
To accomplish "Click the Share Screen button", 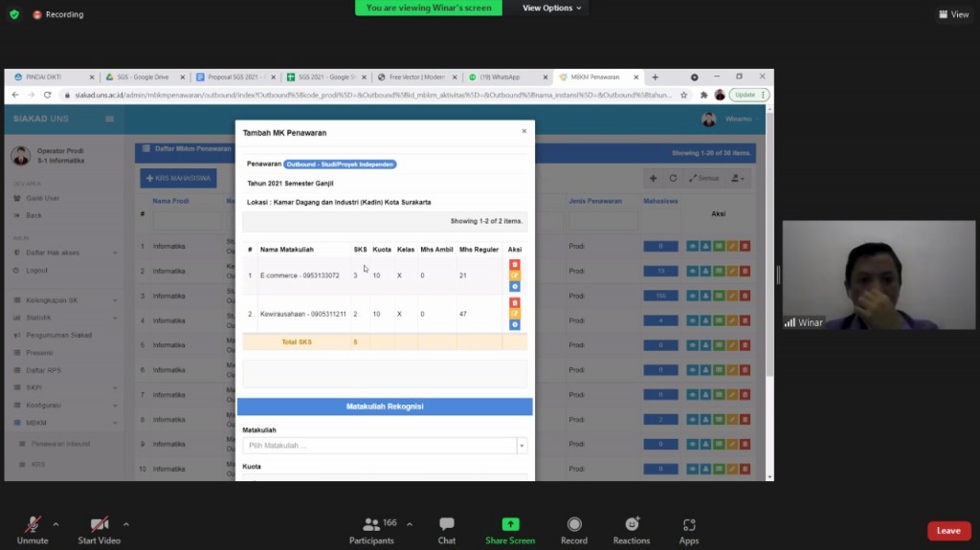I will (x=510, y=530).
